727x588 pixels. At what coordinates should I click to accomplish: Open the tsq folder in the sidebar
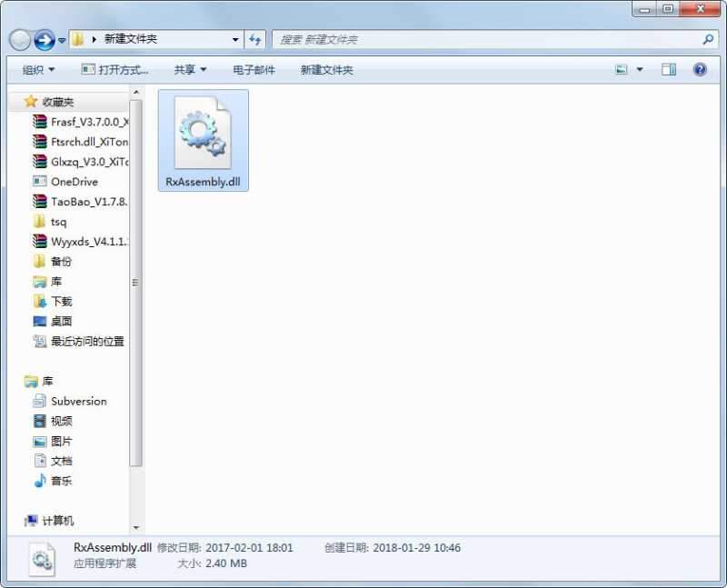pyautogui.click(x=56, y=222)
